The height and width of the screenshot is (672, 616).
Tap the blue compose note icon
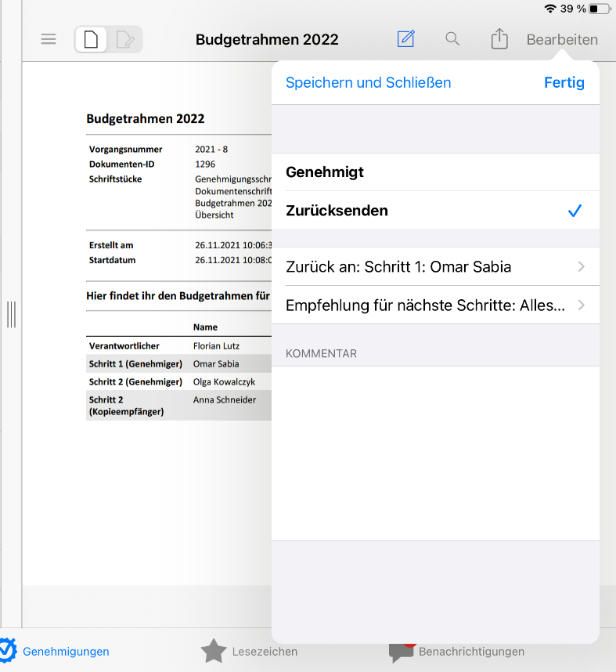pos(405,39)
